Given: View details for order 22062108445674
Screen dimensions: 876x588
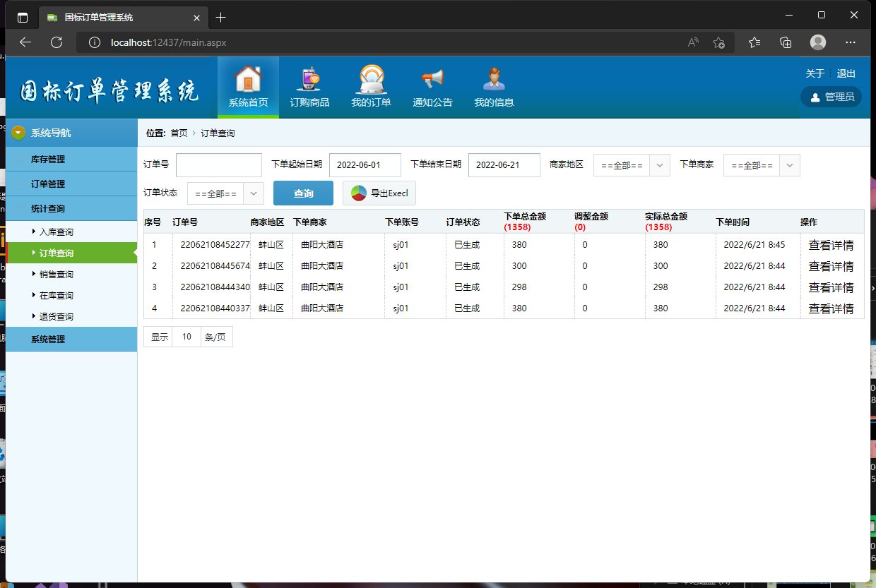Looking at the screenshot, I should click(x=831, y=266).
